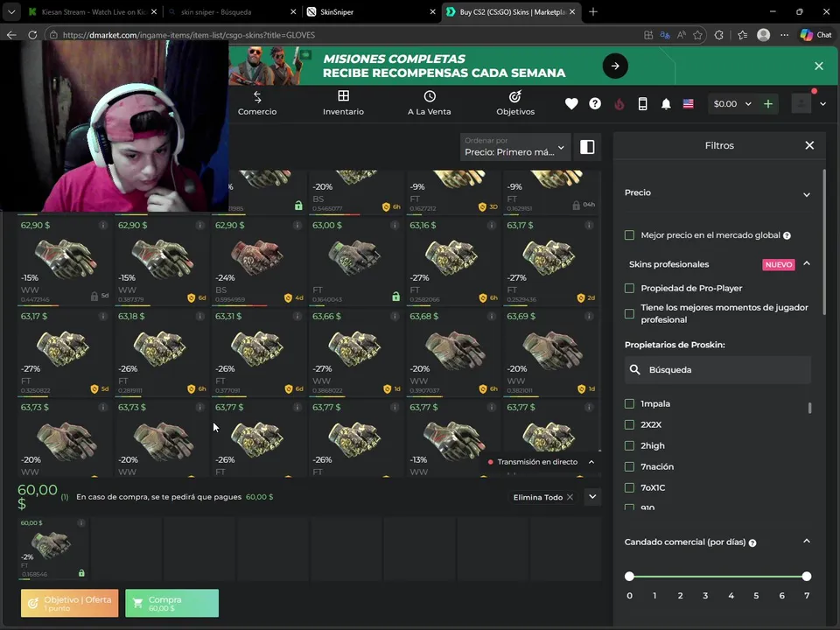Select the 2high checkbox
Viewport: 840px width, 630px height.
coord(629,445)
